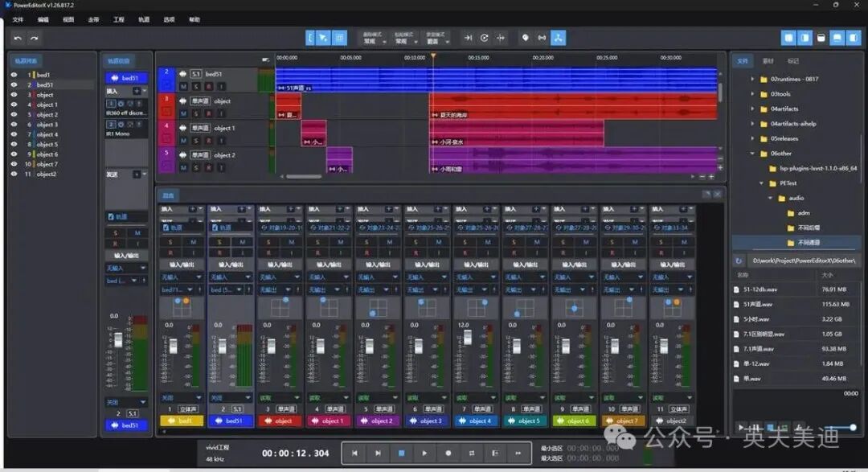Expand the 03tools folder
This screenshot has height=472, width=868.
(x=751, y=94)
